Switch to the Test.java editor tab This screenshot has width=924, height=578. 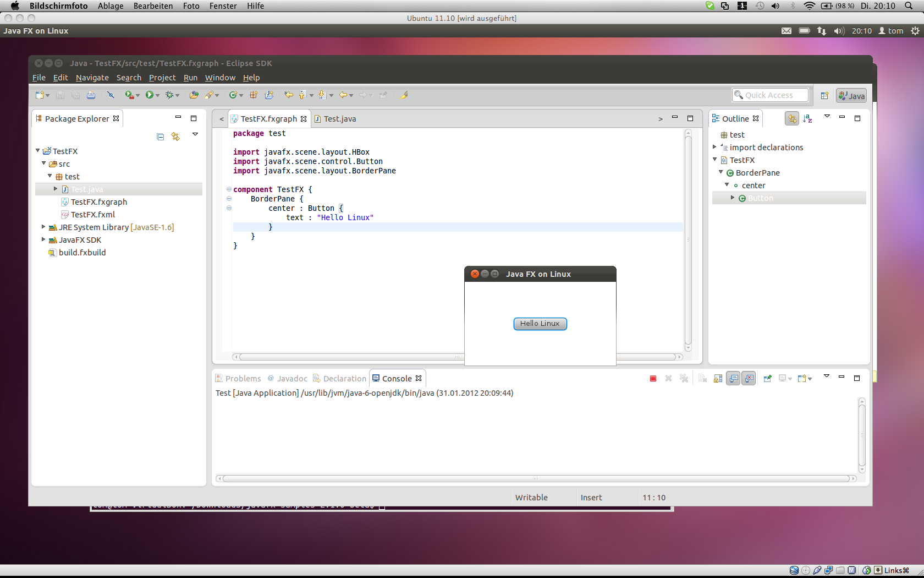point(339,119)
